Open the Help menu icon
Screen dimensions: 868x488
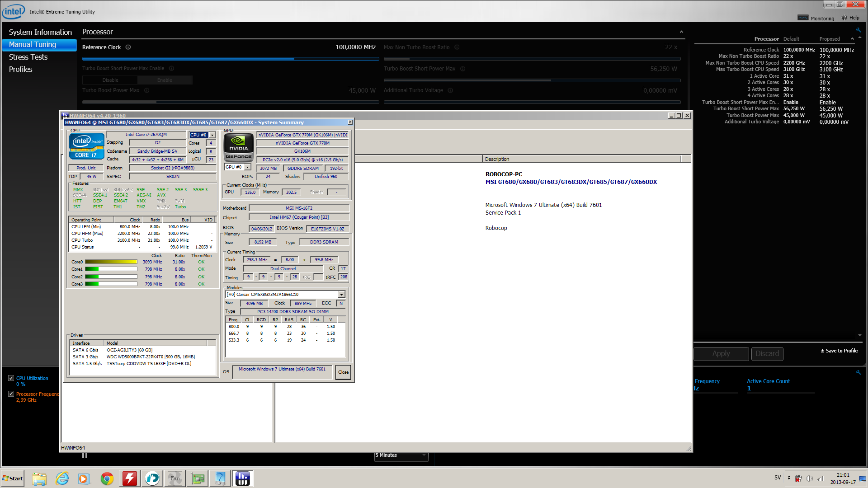[x=844, y=18]
